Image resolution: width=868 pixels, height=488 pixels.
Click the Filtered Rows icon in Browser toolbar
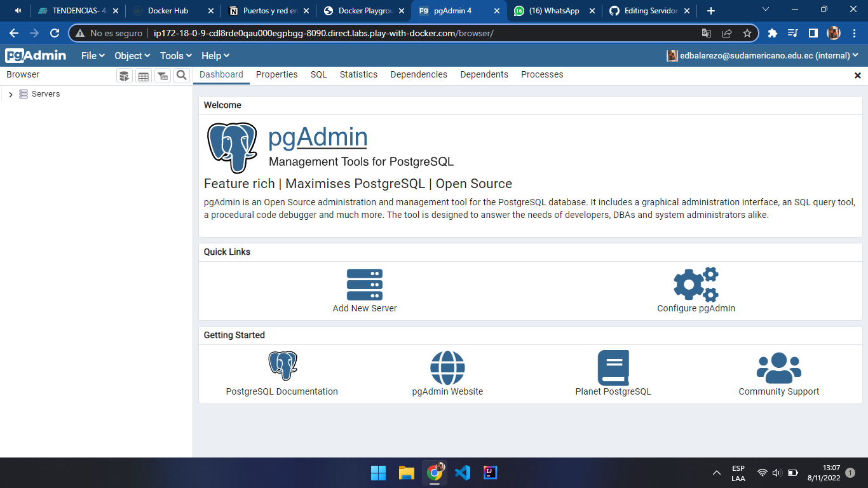click(x=163, y=76)
